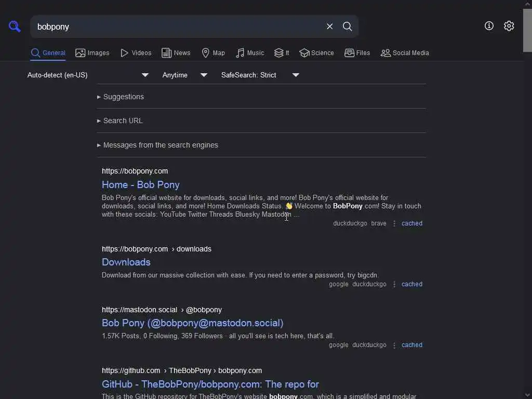Open cached link for mastodon result
The height and width of the screenshot is (399, 532).
point(412,345)
